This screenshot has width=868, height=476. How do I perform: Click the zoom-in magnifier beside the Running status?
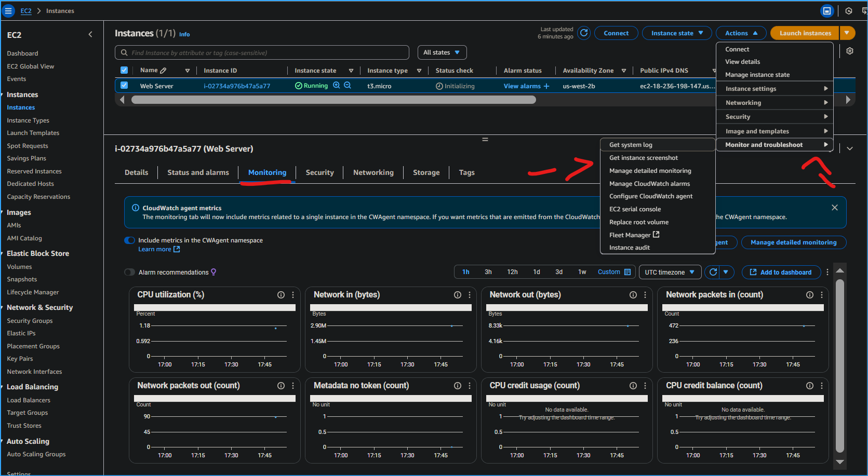click(337, 85)
